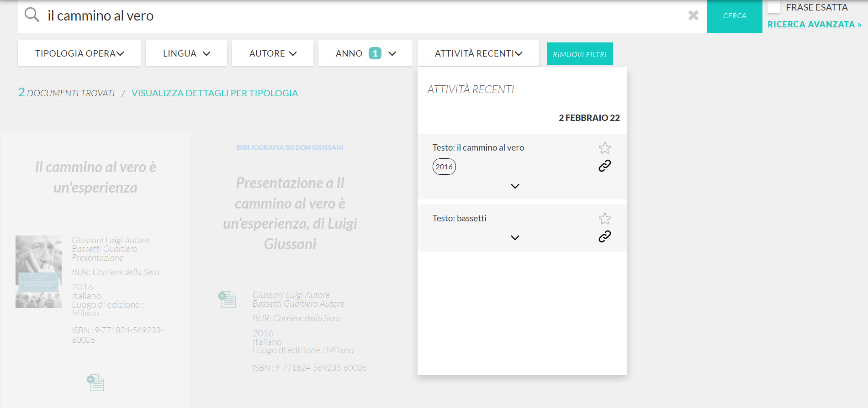The width and height of the screenshot is (868, 408).
Task: Click document icon beside Presentazione result
Action: tap(227, 299)
